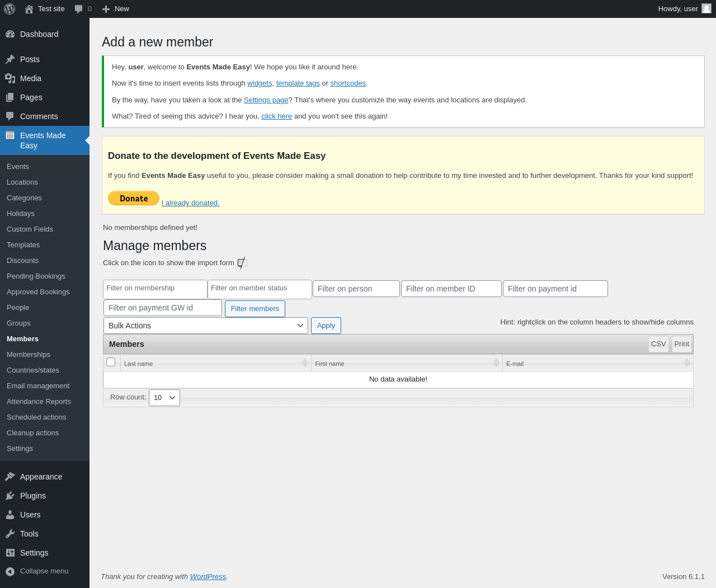This screenshot has height=588, width=716.
Task: Go to Countries/states submenu item
Action: pos(33,370)
